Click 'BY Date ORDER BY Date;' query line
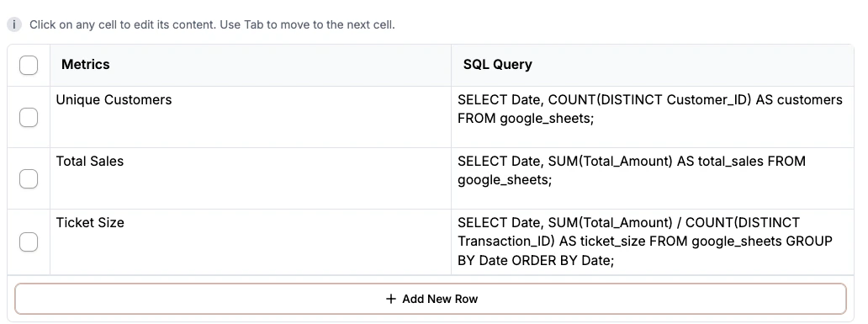 point(536,260)
